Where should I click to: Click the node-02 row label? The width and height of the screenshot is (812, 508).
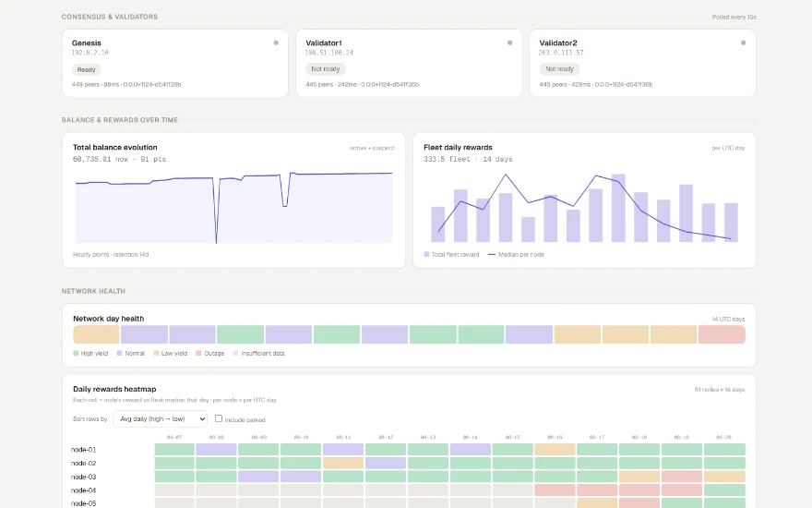pyautogui.click(x=83, y=463)
